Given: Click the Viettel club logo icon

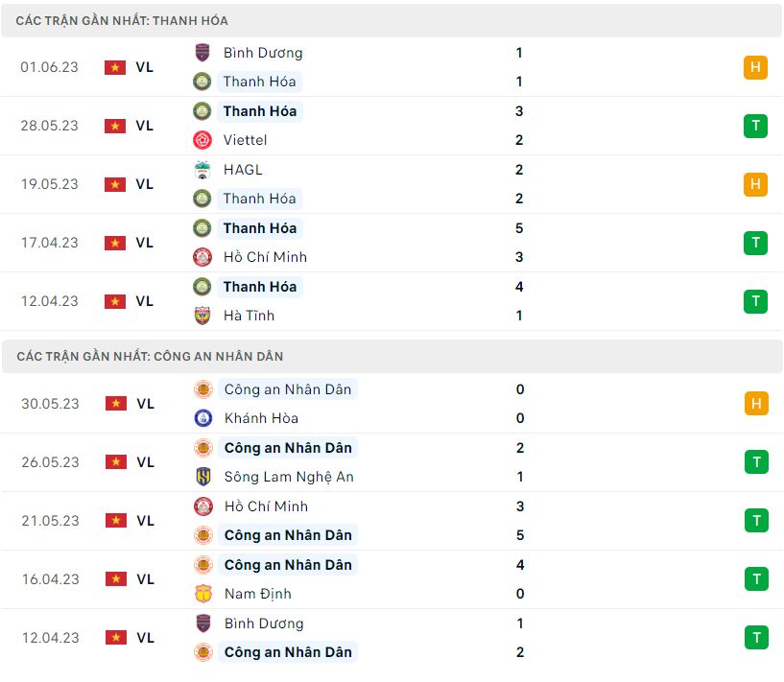Looking at the screenshot, I should (x=202, y=140).
